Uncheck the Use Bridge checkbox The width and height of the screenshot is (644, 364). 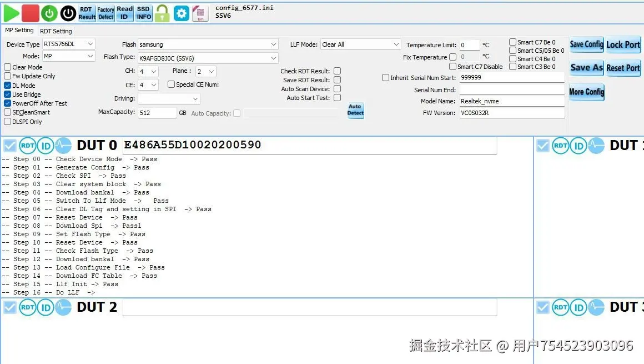(7, 94)
